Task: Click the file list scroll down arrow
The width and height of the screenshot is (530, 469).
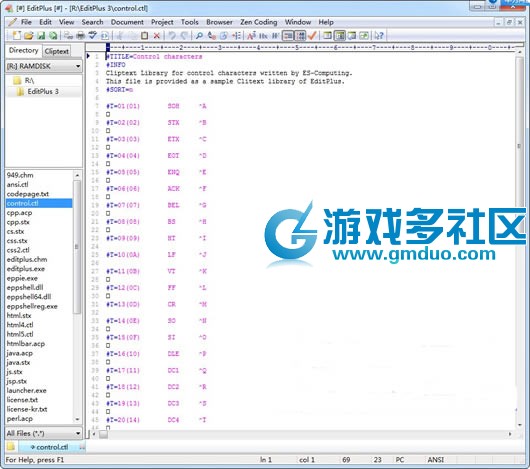Action: click(77, 419)
